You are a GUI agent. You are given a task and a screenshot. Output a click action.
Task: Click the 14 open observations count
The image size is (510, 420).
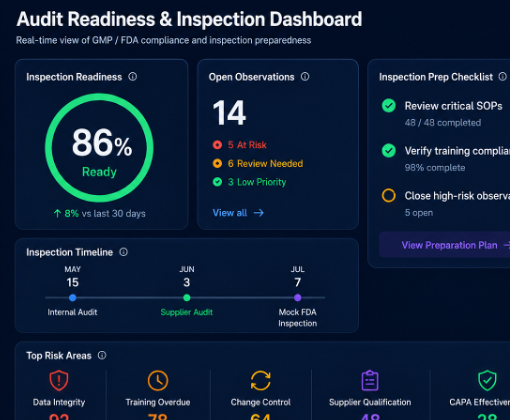click(229, 113)
